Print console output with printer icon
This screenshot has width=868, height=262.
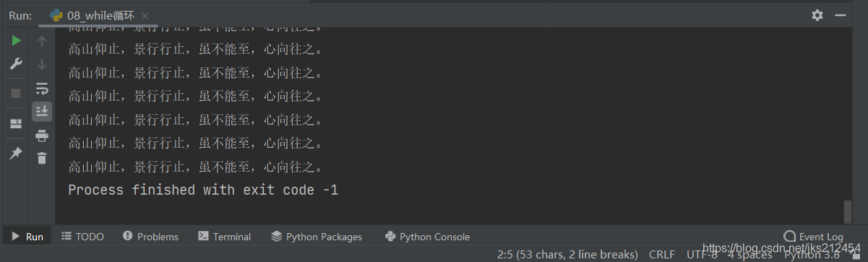(42, 135)
